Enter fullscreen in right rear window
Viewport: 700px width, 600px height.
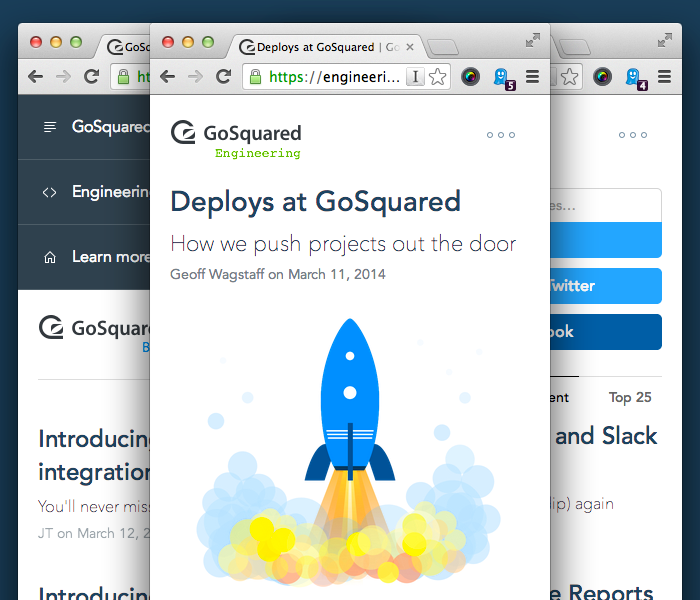[x=665, y=40]
